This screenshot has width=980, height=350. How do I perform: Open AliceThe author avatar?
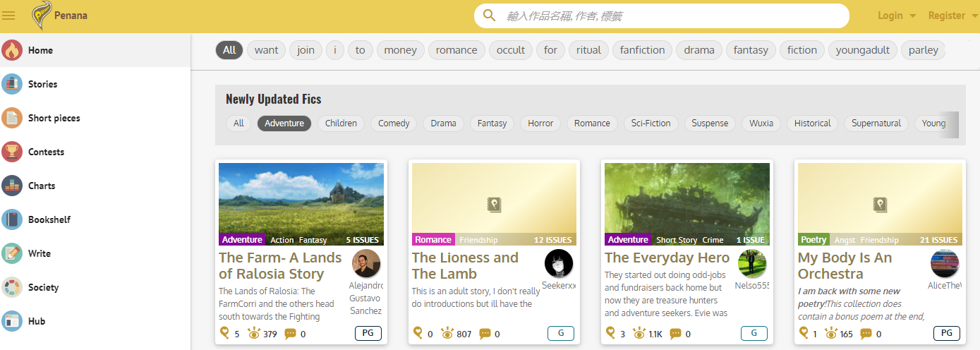pos(945,263)
